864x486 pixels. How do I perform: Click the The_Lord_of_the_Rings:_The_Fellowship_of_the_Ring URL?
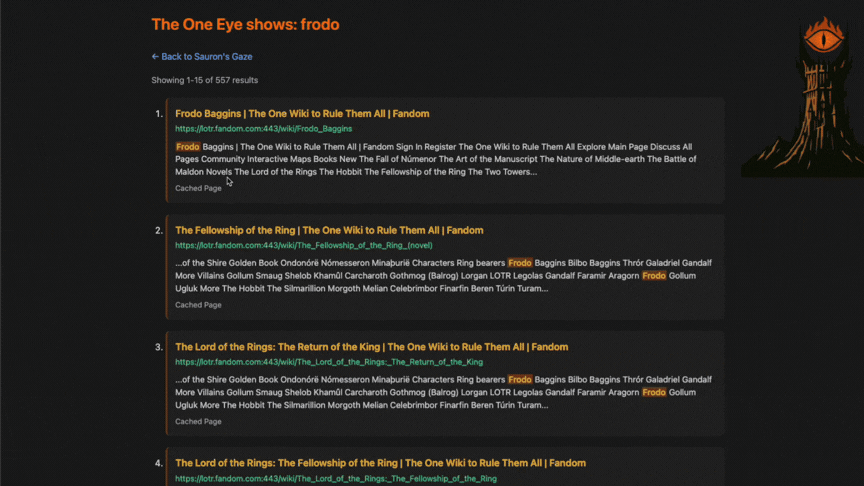click(335, 479)
